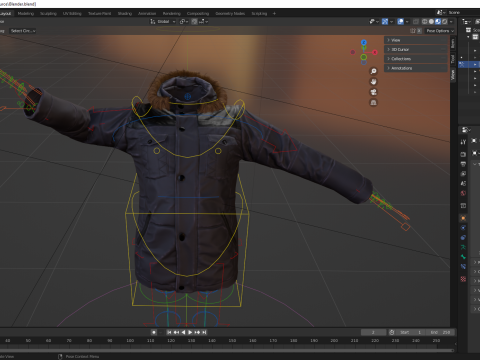
Task: Open the Scripting workspace tab
Action: 259,14
